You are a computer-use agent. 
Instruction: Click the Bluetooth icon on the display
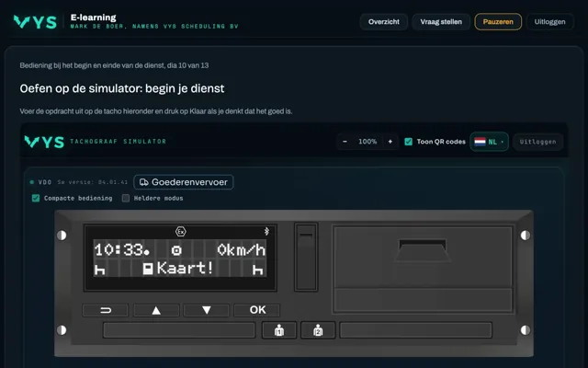(266, 231)
